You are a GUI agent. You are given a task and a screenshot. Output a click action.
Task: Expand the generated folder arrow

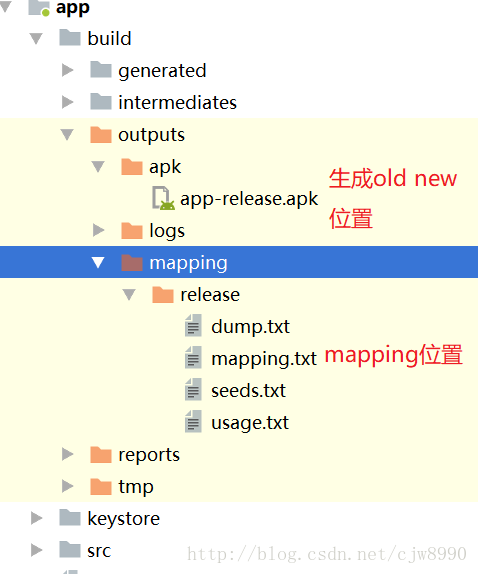tap(67, 70)
